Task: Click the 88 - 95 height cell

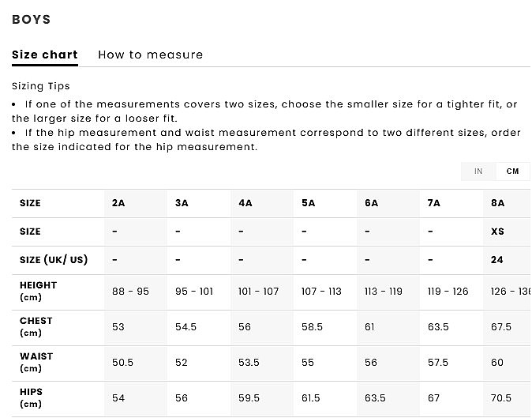Action: 130,292
